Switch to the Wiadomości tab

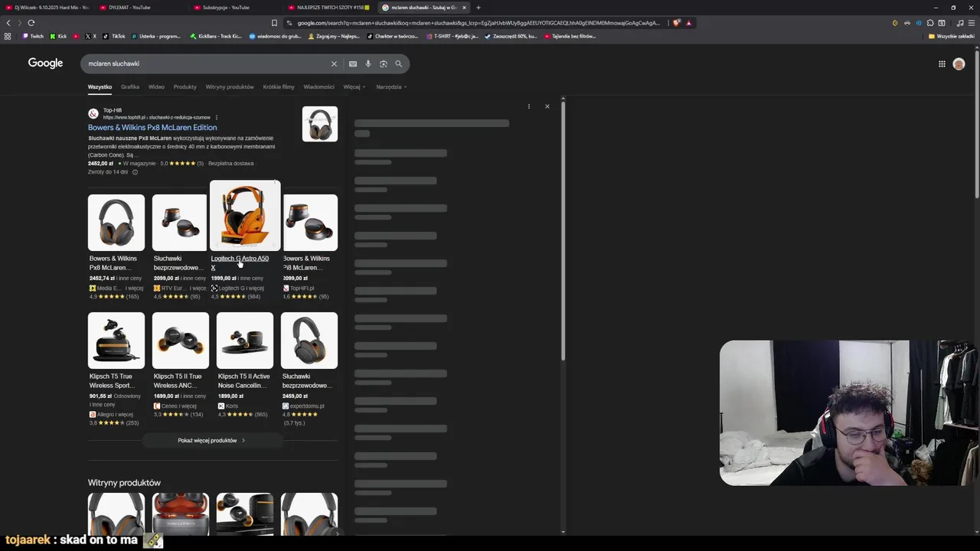click(x=318, y=86)
